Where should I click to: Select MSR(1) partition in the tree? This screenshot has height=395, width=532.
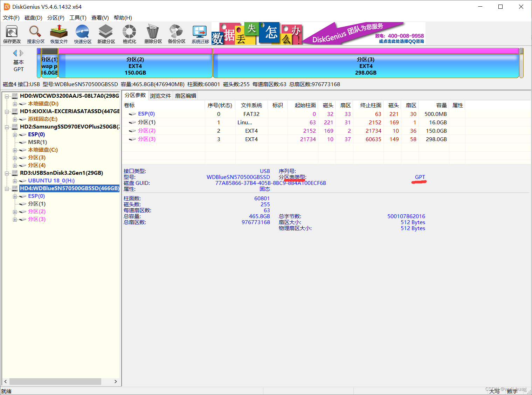(x=37, y=142)
